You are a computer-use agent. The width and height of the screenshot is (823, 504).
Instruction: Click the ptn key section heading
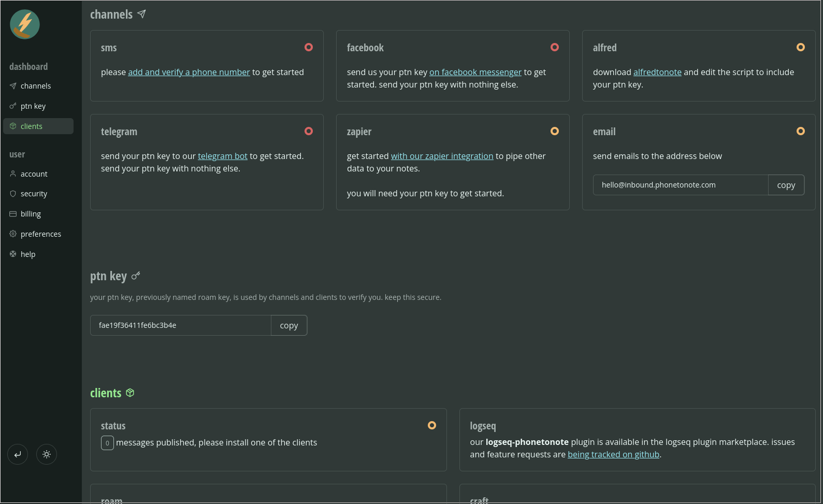[x=108, y=276]
